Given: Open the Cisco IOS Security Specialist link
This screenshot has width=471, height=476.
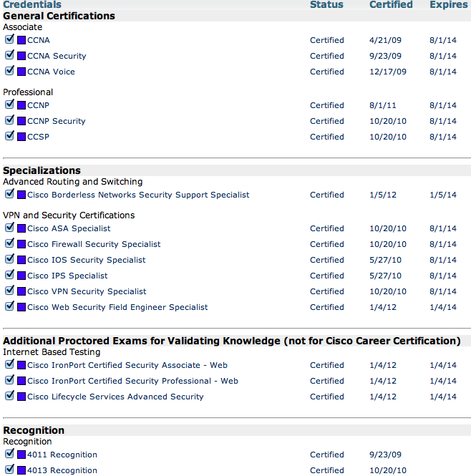Looking at the screenshot, I should point(86,260).
